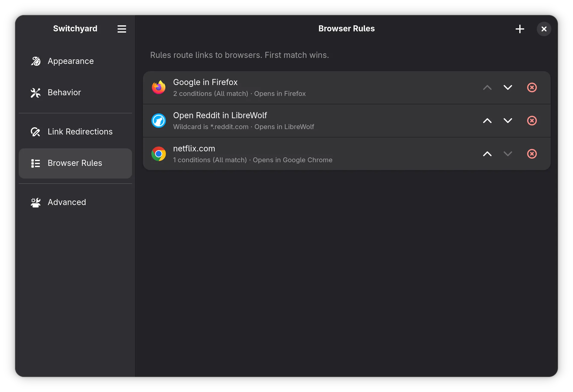The height and width of the screenshot is (392, 573).
Task: Click the Firefox icon on Google rule
Action: [x=159, y=87]
